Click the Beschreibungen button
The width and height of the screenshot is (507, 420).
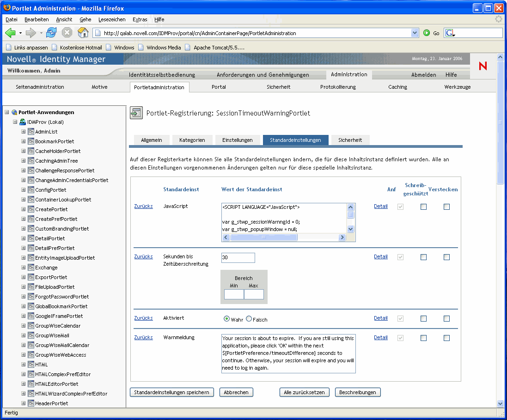358,392
